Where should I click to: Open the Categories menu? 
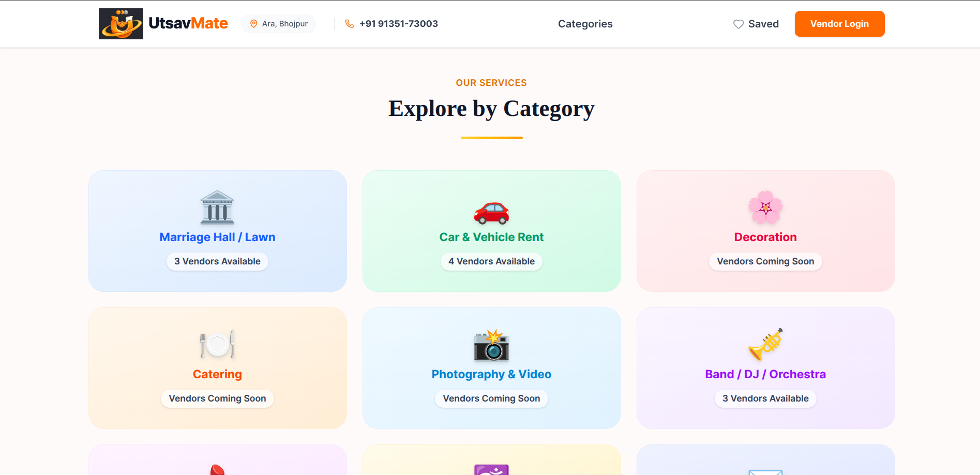(x=585, y=24)
